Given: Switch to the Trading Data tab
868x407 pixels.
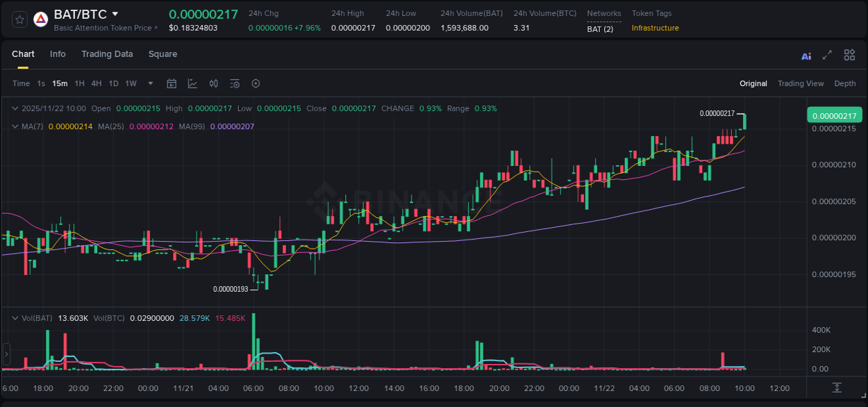Looking at the screenshot, I should (107, 53).
